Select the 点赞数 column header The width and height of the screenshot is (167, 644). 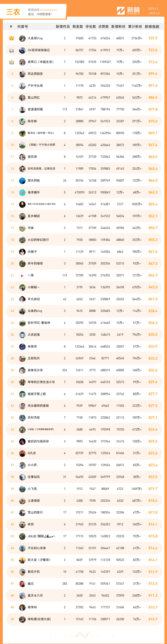coord(104,26)
